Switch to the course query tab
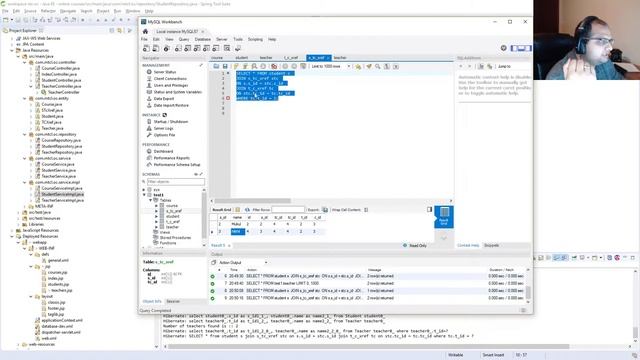Viewport: 640px width, 360px height. pos(217,58)
